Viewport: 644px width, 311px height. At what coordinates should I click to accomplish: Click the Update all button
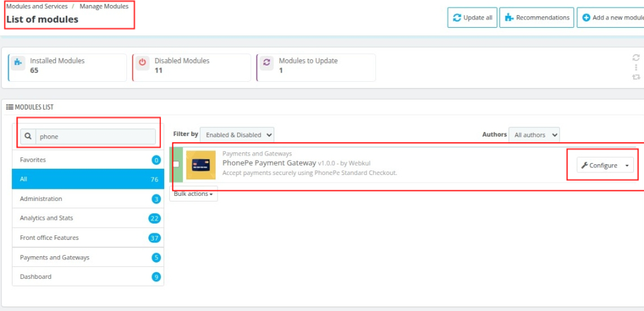472,18
